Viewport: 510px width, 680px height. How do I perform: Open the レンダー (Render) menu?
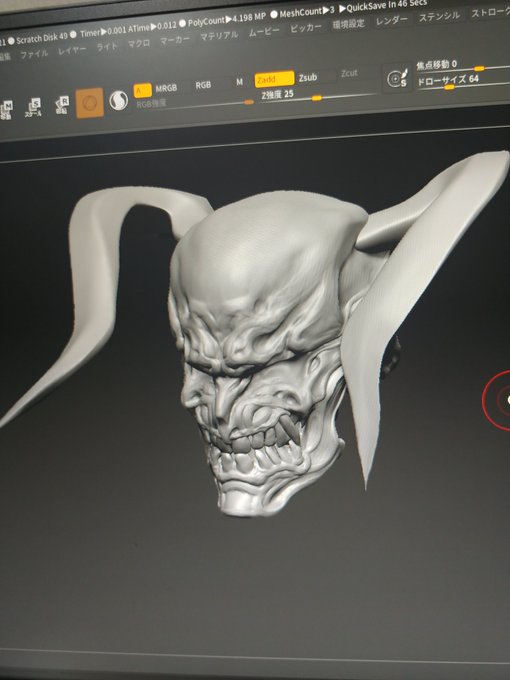click(x=392, y=20)
